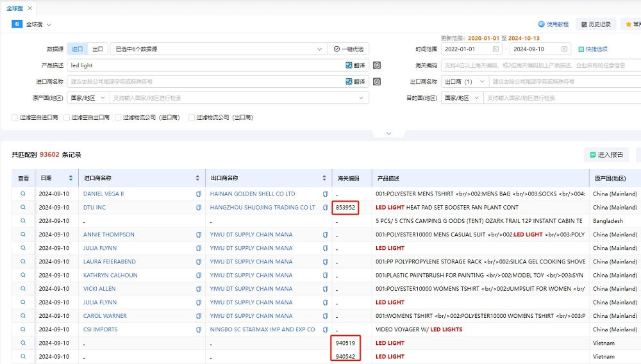The height and width of the screenshot is (364, 641).
Task: Open the origin country/region type dropdown
Action: tap(89, 98)
